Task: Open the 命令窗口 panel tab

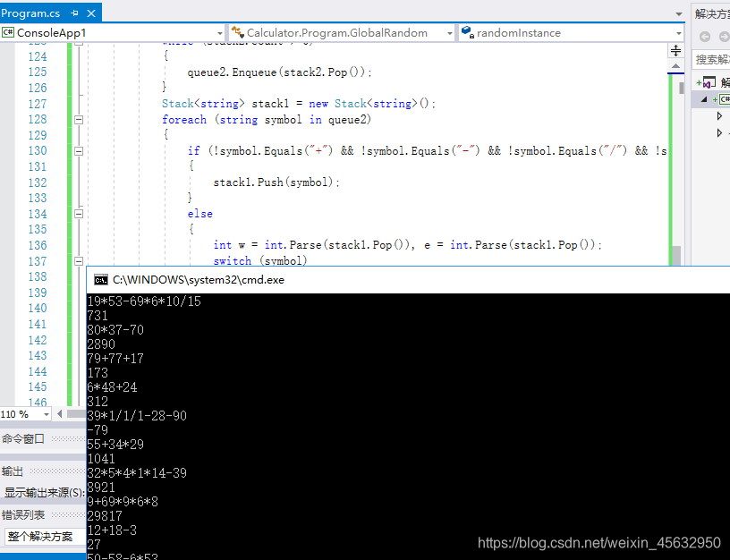Action: [23, 438]
